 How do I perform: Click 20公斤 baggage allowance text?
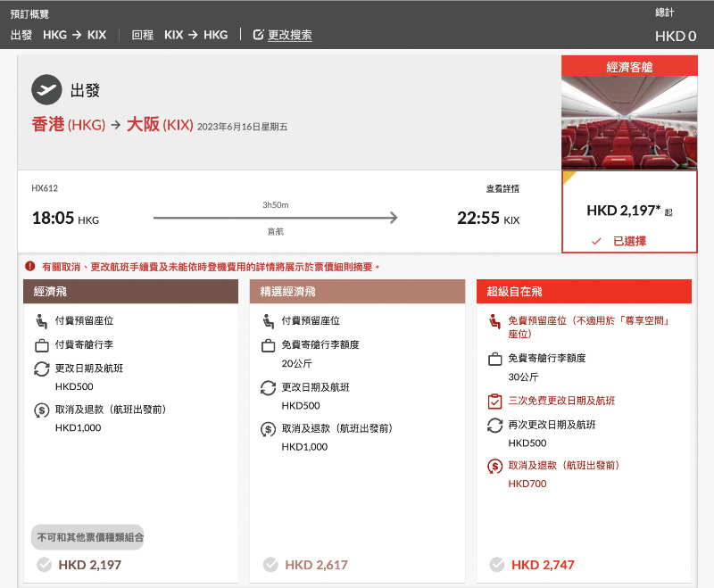coord(297,364)
